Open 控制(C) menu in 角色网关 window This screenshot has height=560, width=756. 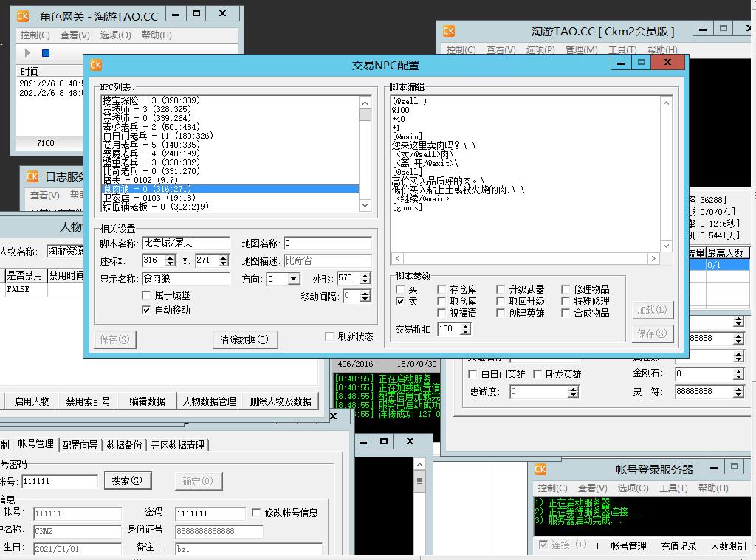(35, 35)
